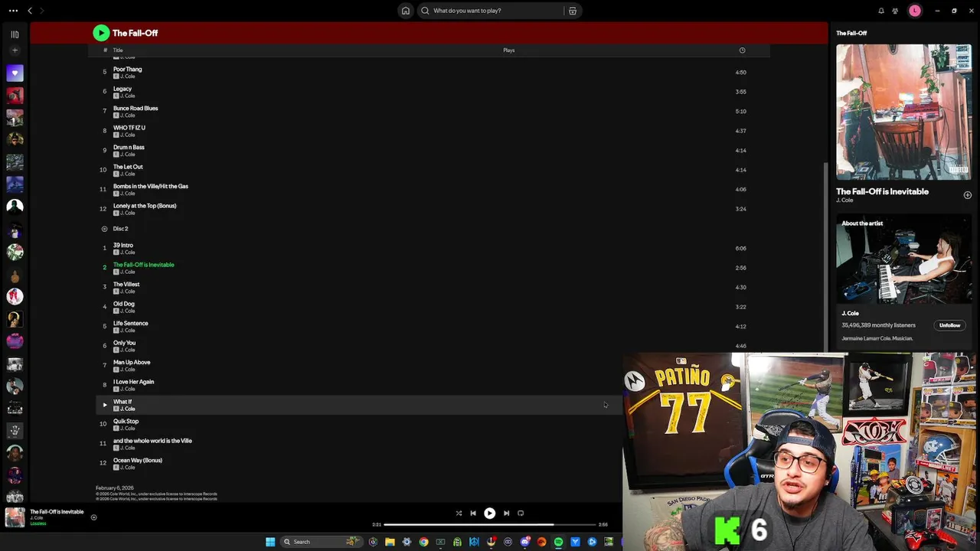Select the track Bunce Road Blues
The height and width of the screenshot is (551, 980).
click(x=136, y=108)
